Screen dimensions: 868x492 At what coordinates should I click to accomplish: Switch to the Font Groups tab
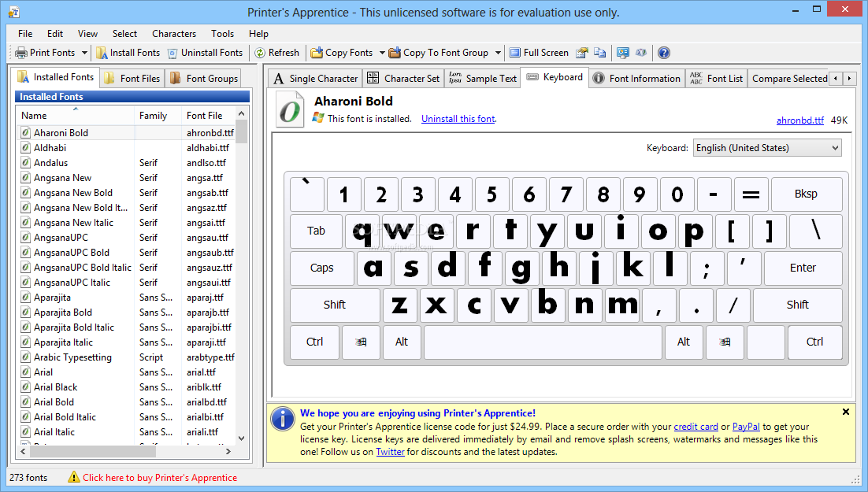coord(204,79)
